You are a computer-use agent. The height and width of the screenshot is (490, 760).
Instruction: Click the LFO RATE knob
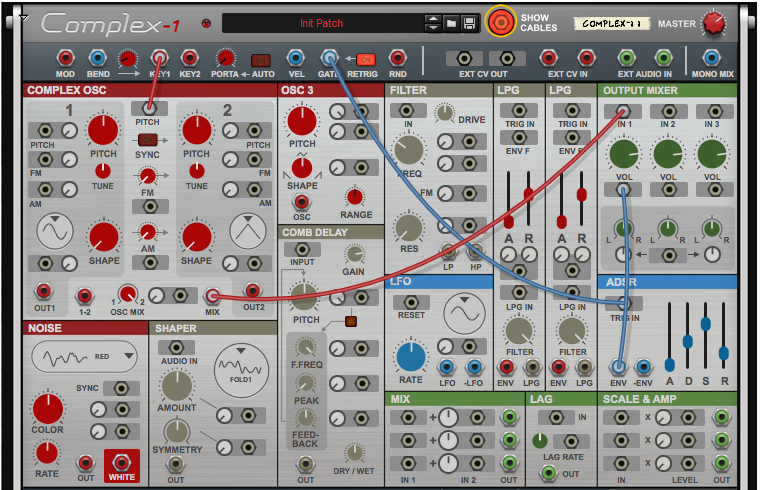click(x=411, y=356)
